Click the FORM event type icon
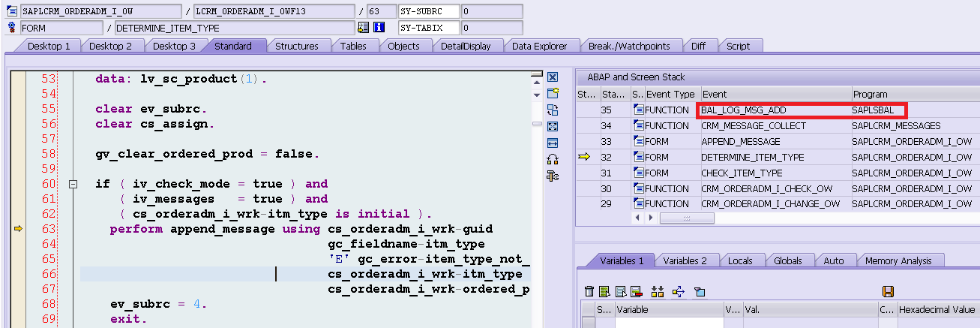The image size is (980, 328). 11,28
